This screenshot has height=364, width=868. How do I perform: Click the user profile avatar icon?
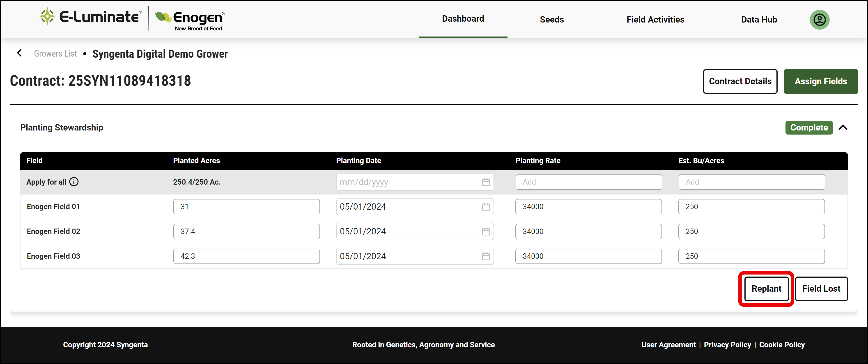pyautogui.click(x=819, y=20)
